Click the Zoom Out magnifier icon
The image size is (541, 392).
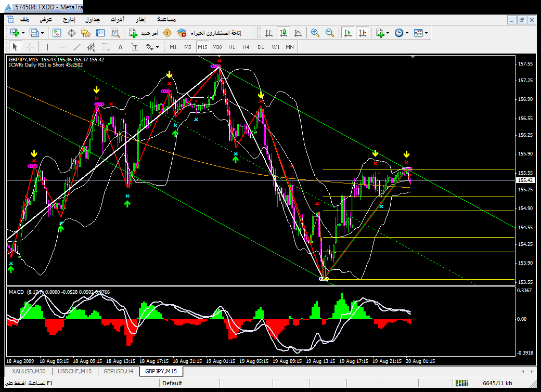click(x=329, y=33)
